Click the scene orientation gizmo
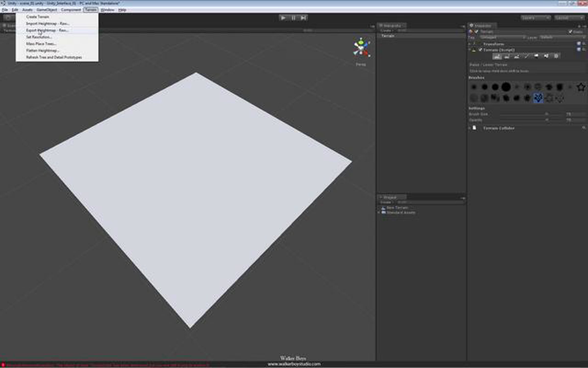 click(361, 47)
